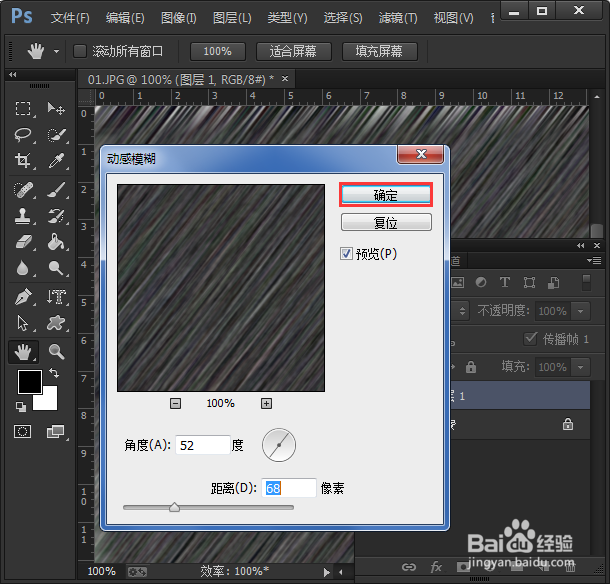Select the Quick Selection tool
This screenshot has height=584, width=610.
(57, 135)
